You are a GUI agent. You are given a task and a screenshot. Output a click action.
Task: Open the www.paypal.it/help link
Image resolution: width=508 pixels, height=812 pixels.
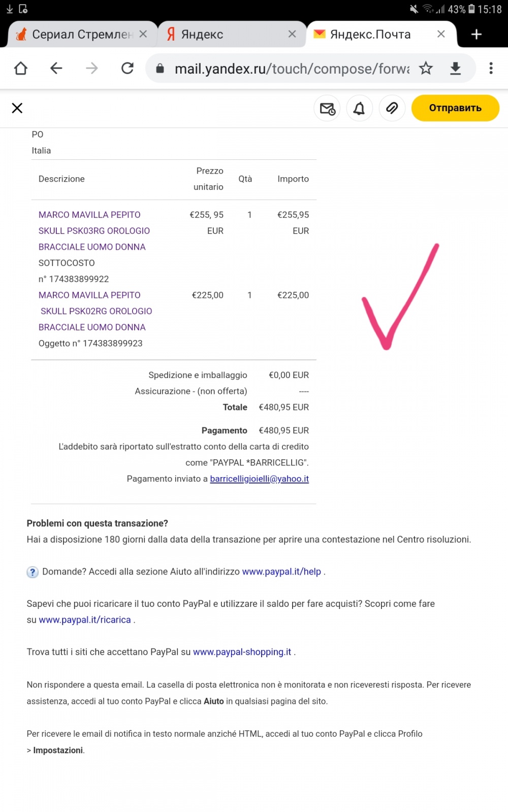coord(281,571)
